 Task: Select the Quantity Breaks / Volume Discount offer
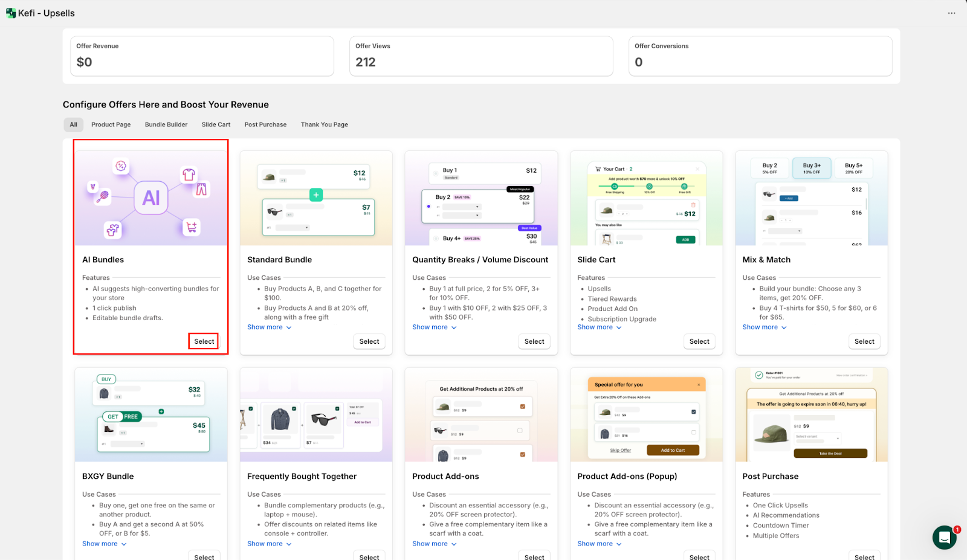coord(534,342)
